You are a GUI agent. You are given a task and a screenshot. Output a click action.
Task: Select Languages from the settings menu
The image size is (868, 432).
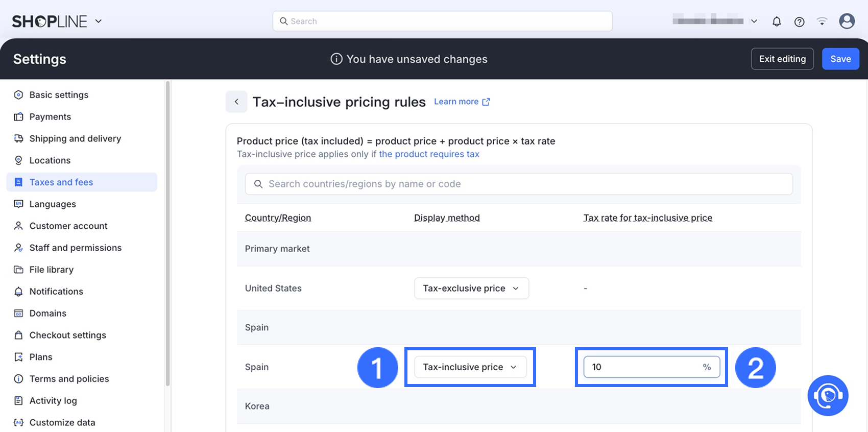53,204
